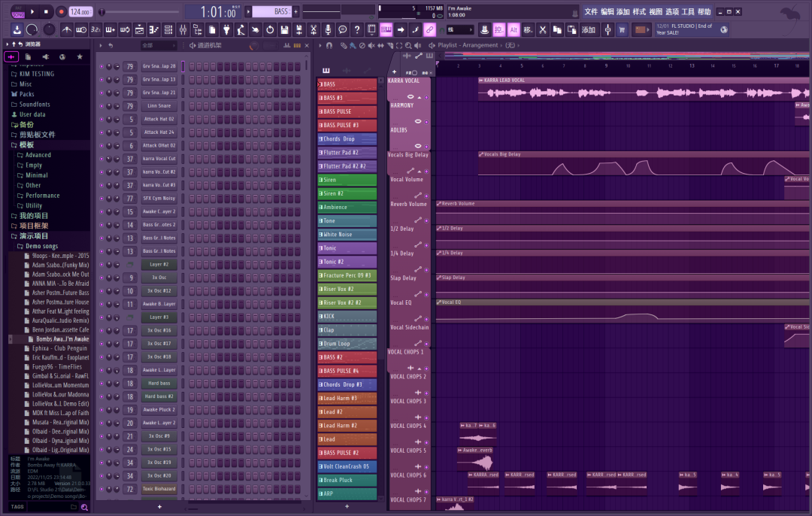Select the scissors cut icon in toolbar

314,29
